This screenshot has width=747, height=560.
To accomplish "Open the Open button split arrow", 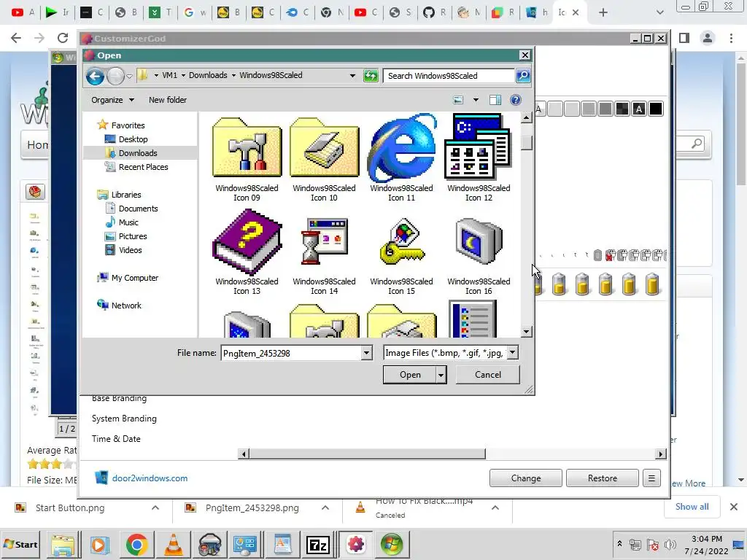I will pos(441,375).
